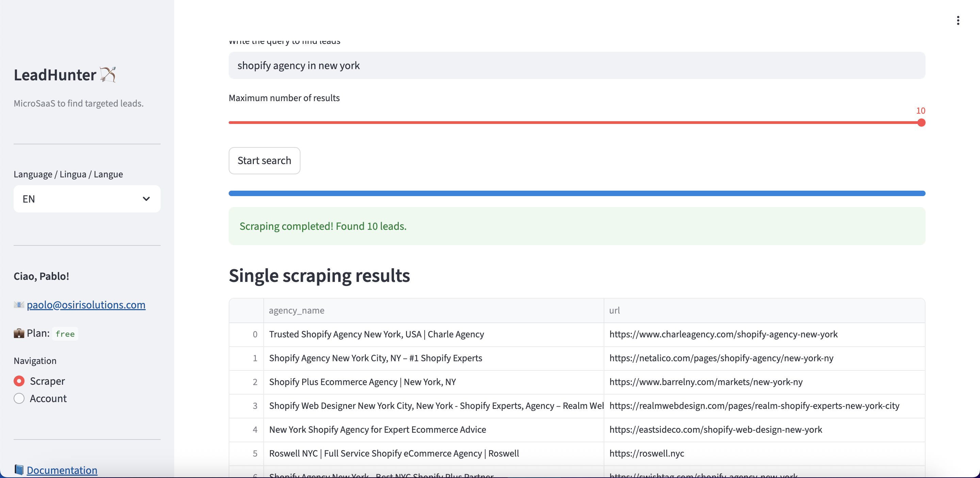Viewport: 980px width, 478px height.
Task: Click the bow and arrow logo icon
Action: click(x=108, y=75)
